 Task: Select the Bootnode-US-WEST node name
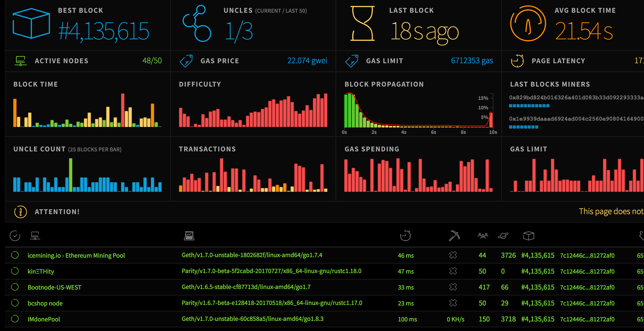point(54,287)
